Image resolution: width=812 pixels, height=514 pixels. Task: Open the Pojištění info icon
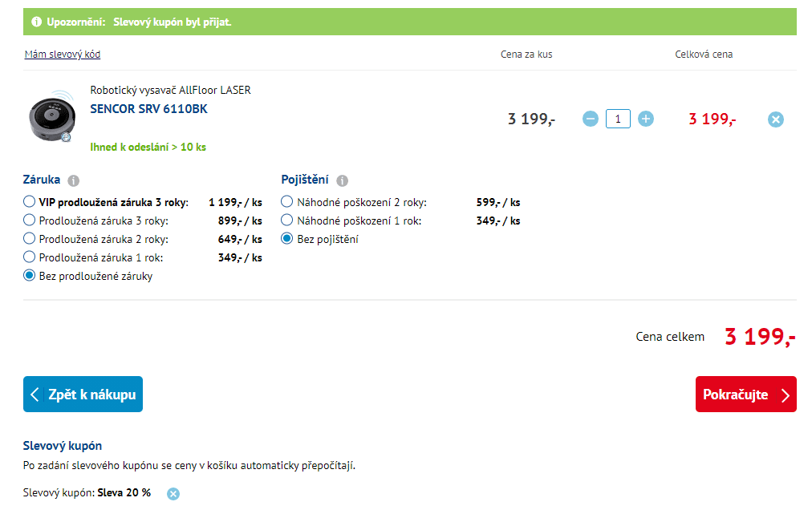(x=343, y=180)
